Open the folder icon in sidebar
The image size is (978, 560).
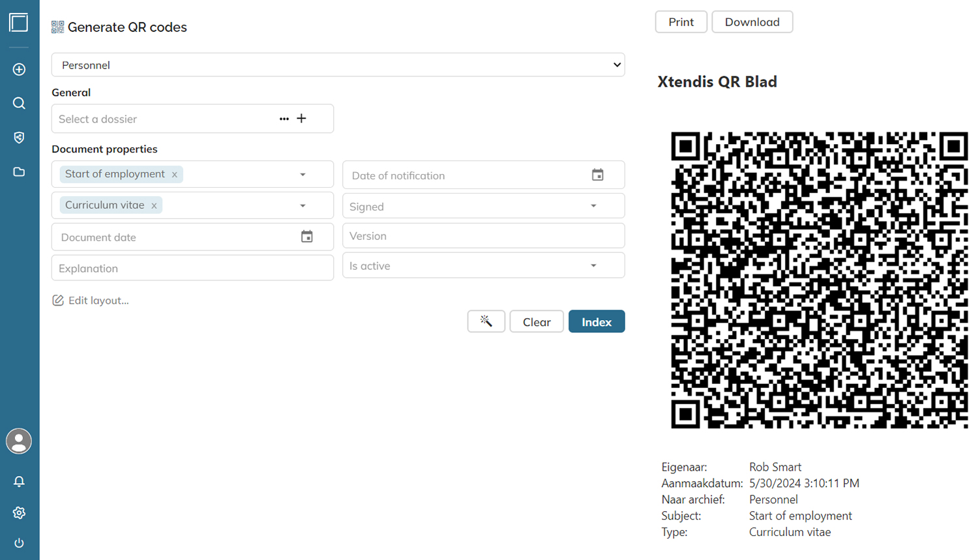[19, 172]
